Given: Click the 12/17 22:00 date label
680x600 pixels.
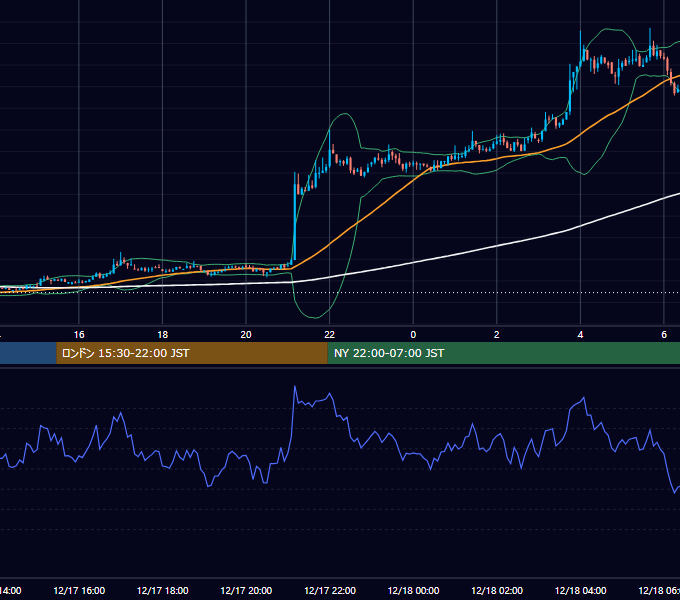Looking at the screenshot, I should [x=330, y=590].
